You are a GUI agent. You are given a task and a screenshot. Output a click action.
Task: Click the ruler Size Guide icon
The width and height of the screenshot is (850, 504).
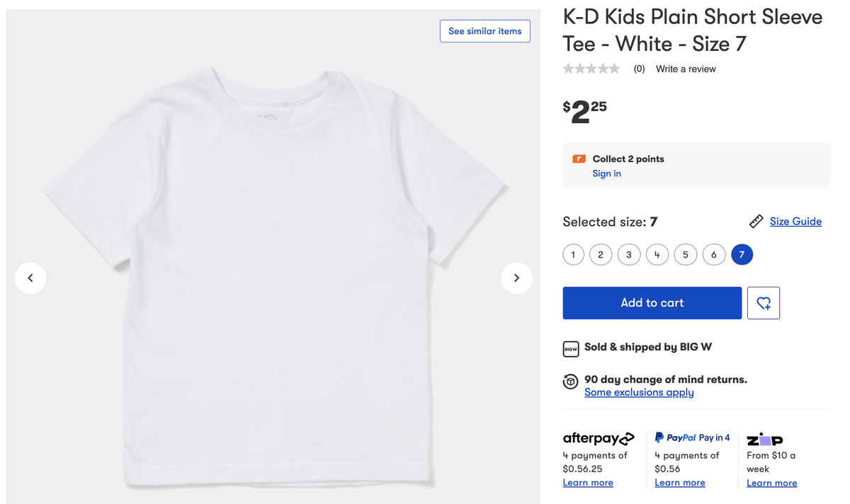click(x=756, y=222)
